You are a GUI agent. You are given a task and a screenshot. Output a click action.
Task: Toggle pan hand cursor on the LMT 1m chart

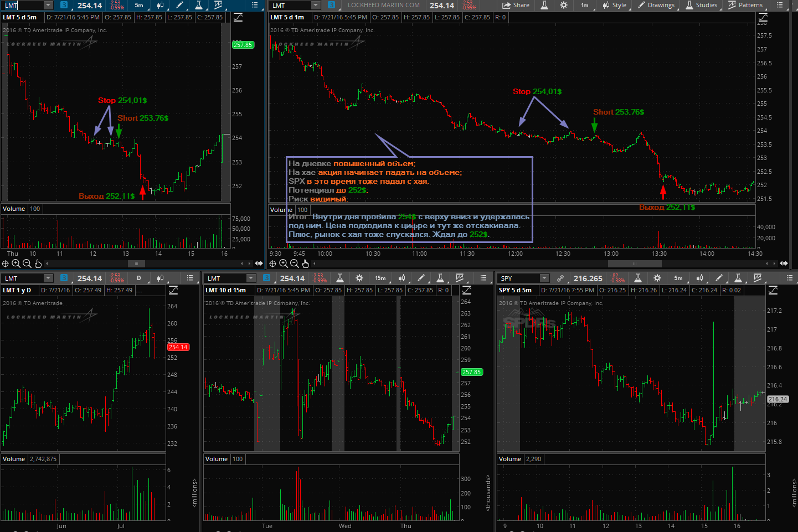pos(305,264)
